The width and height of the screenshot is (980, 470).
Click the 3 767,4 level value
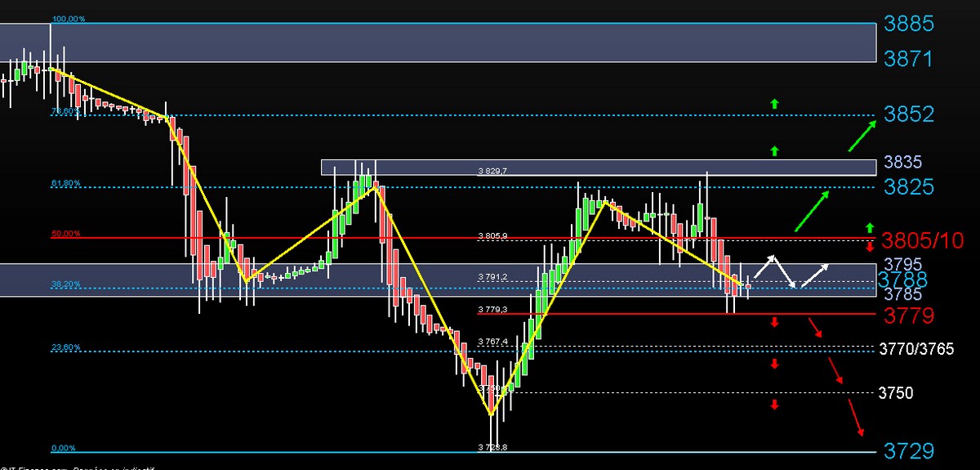492,341
